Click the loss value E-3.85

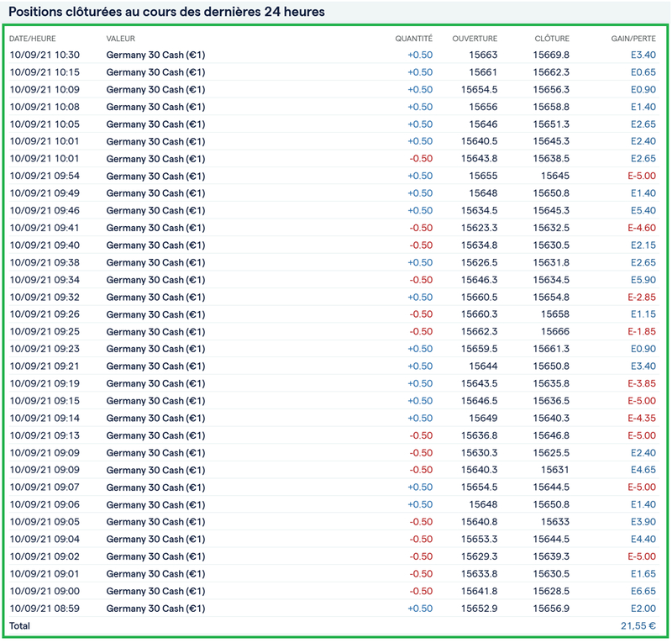(642, 383)
